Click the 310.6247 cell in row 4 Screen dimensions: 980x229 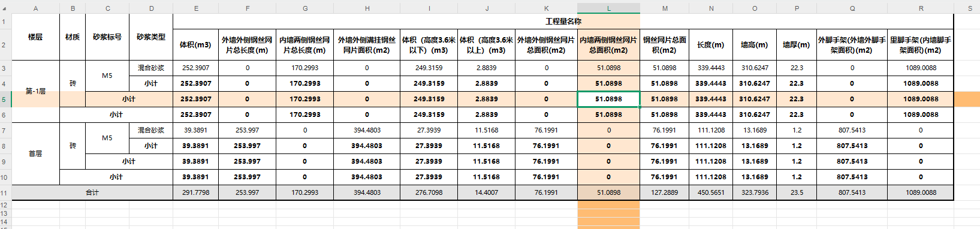coord(755,84)
